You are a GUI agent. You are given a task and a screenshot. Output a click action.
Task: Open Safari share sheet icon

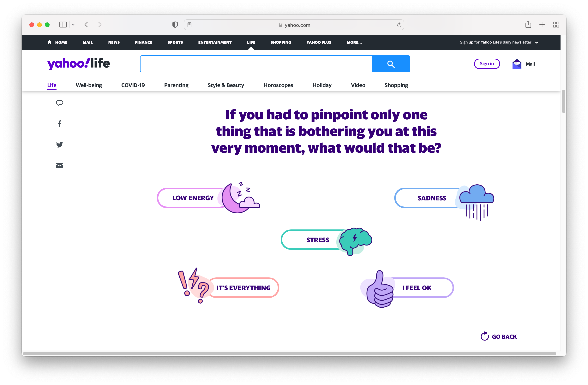pyautogui.click(x=528, y=24)
